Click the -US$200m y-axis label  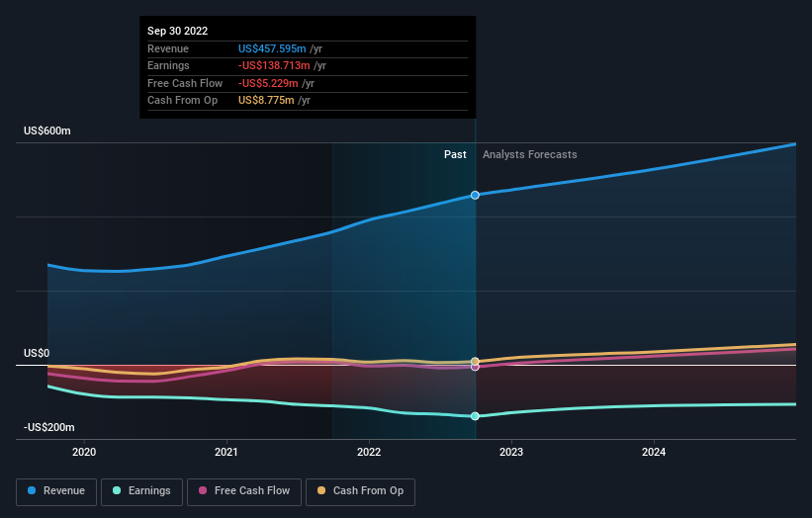pyautogui.click(x=49, y=427)
